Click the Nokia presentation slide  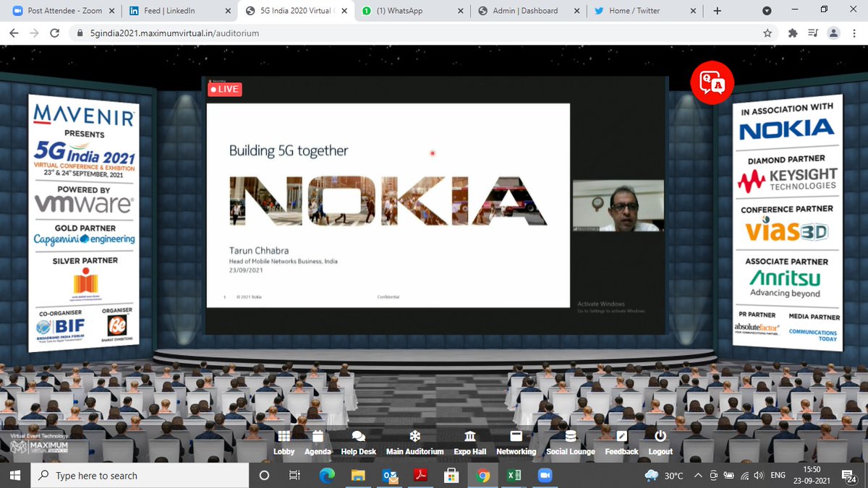(x=388, y=205)
